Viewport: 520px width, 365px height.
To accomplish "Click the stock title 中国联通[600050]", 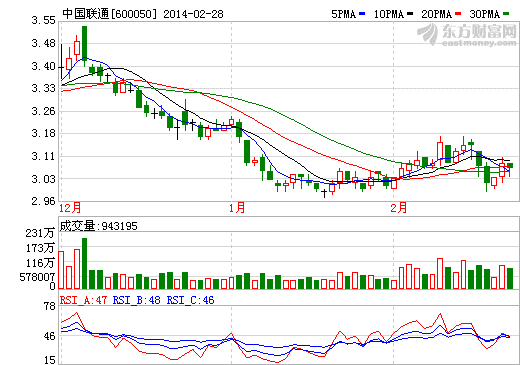I will coord(109,14).
